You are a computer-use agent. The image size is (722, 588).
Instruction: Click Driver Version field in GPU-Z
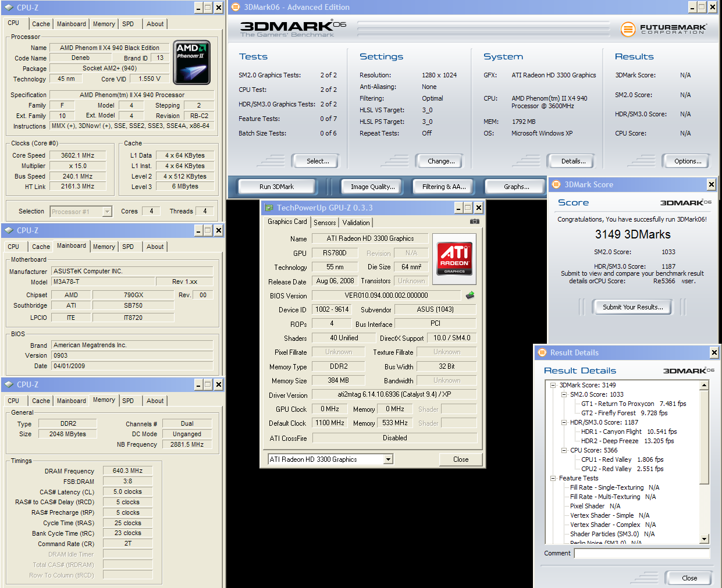(x=394, y=394)
